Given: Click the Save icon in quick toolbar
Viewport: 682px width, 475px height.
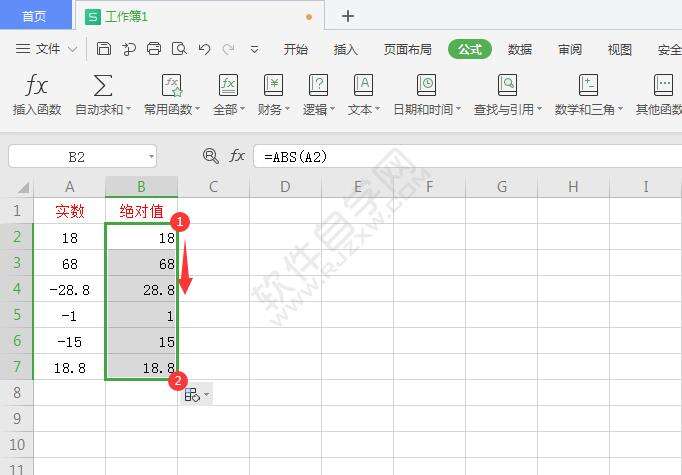Looking at the screenshot, I should tap(104, 49).
